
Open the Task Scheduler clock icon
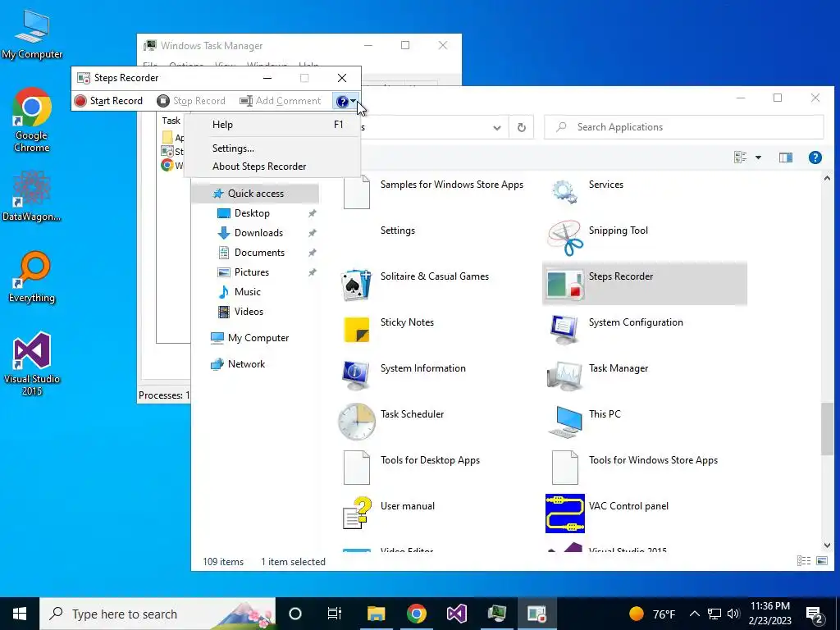[x=356, y=422]
